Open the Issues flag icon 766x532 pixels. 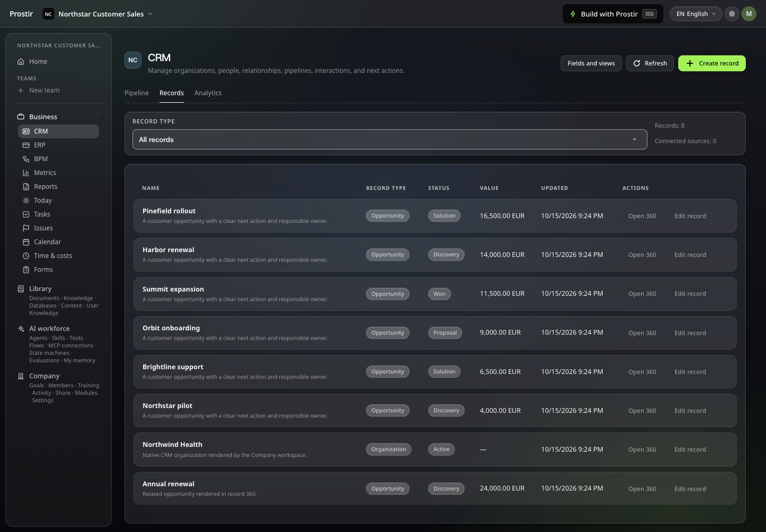coord(26,228)
